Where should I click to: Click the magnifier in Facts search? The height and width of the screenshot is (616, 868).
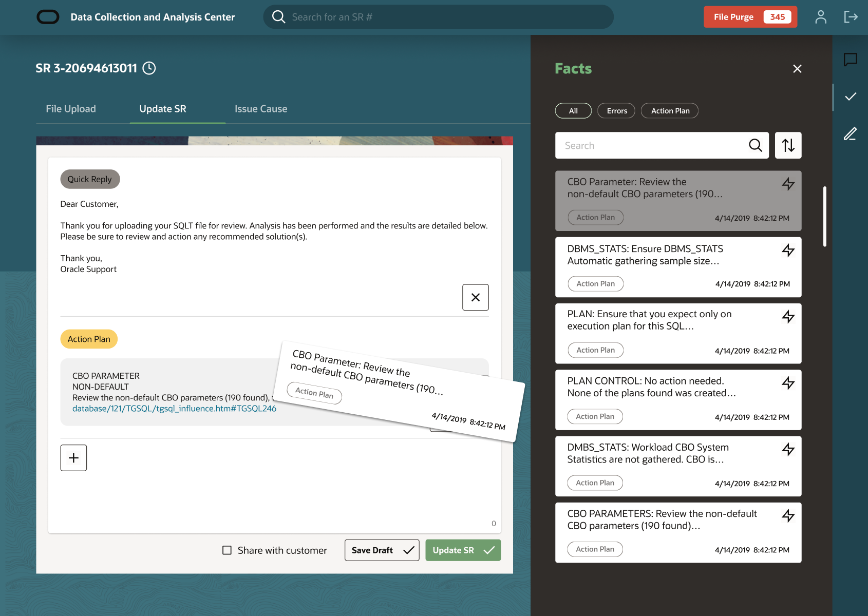click(755, 145)
